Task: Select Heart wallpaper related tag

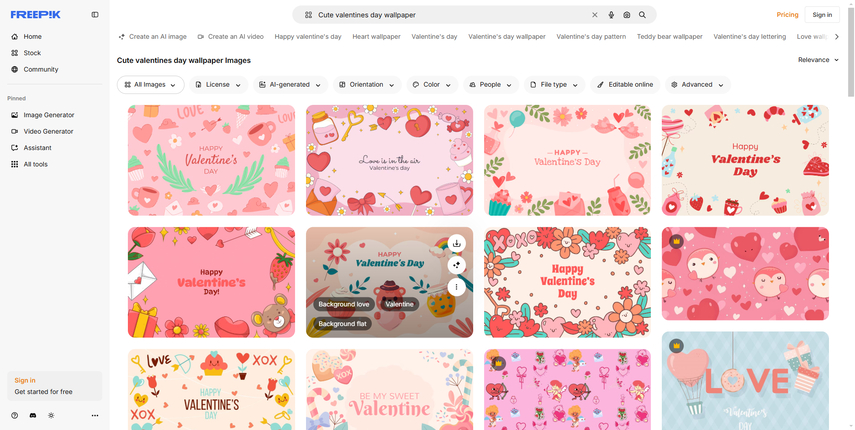Action: coord(376,37)
